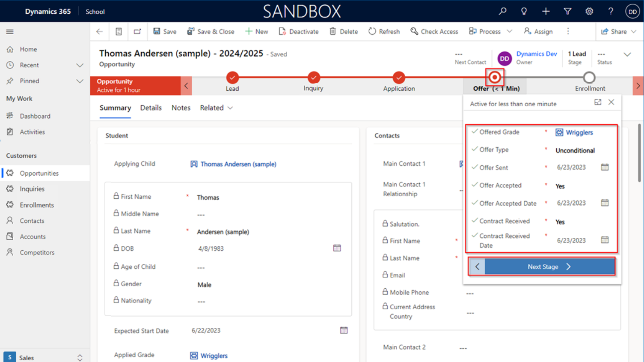Click the back arrow in command bar
644x362 pixels.
click(100, 31)
